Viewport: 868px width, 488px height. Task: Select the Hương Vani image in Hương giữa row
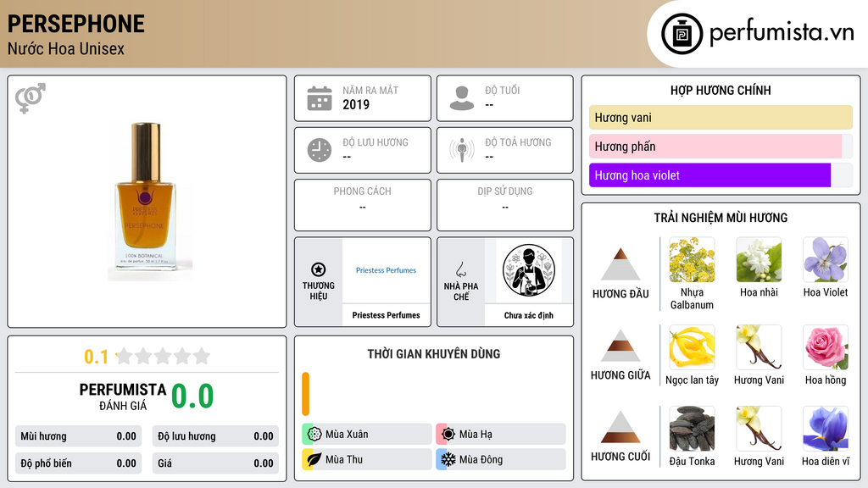(x=759, y=347)
